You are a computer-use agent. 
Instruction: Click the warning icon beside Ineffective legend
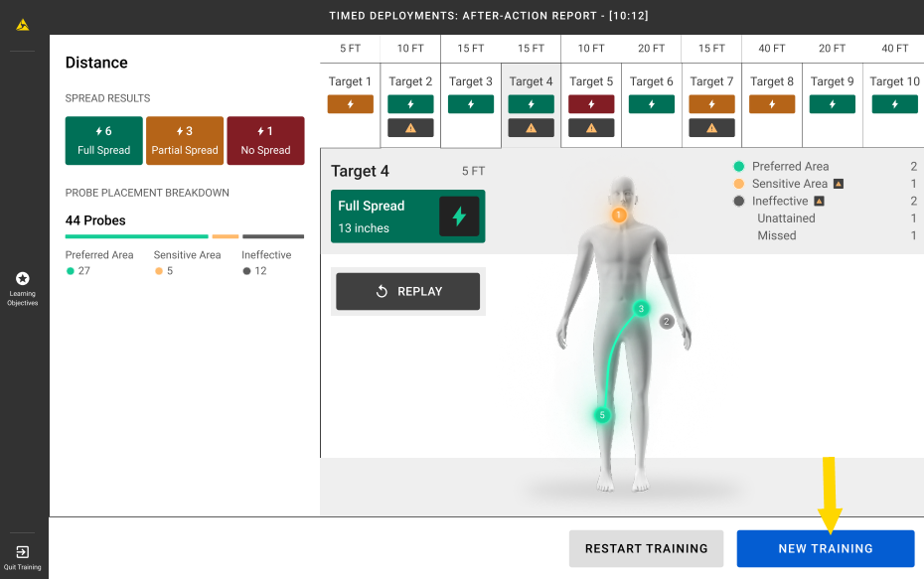[x=820, y=201]
